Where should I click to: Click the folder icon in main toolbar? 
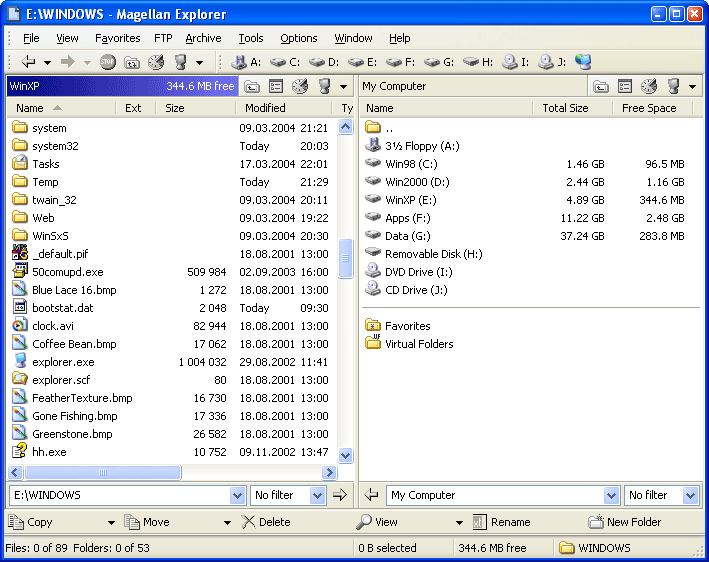132,62
